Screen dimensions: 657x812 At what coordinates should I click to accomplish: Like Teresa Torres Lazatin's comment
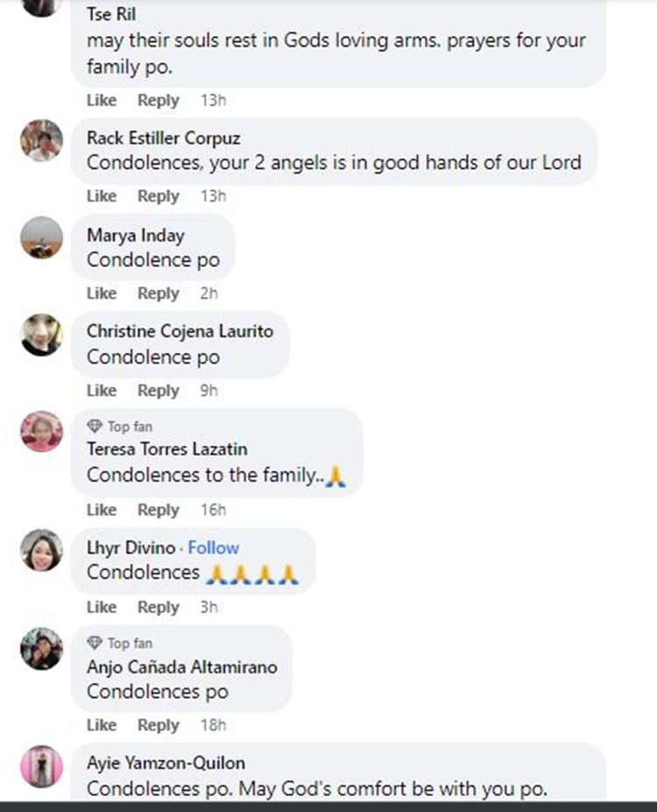click(102, 510)
